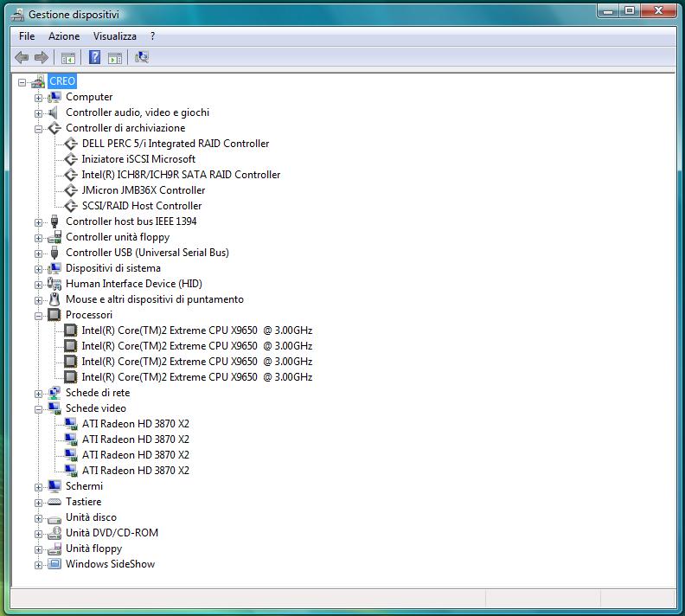Click the Schede di rete icon
Viewport: 685px width, 616px height.
(54, 393)
